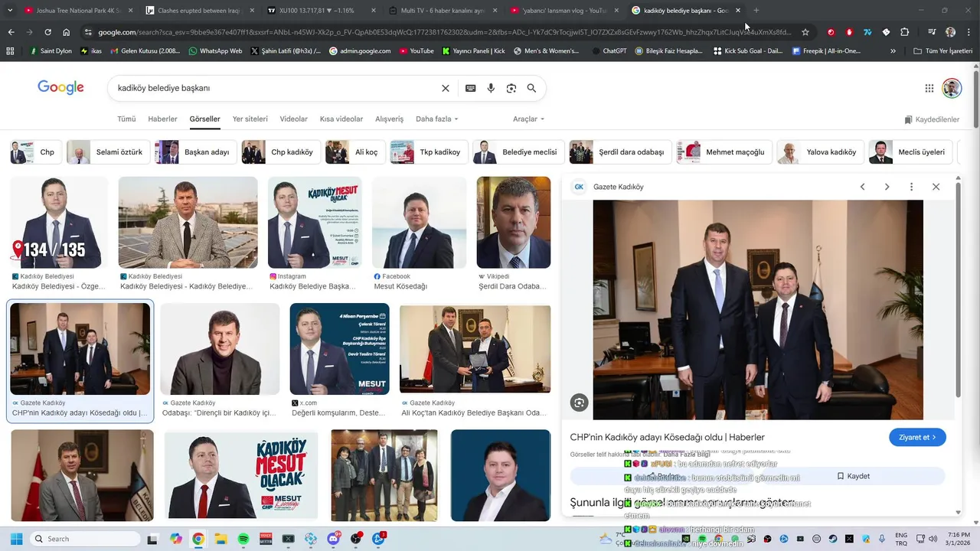Open the Instagram Kadıköy Belediye Başkanı image

(x=315, y=223)
